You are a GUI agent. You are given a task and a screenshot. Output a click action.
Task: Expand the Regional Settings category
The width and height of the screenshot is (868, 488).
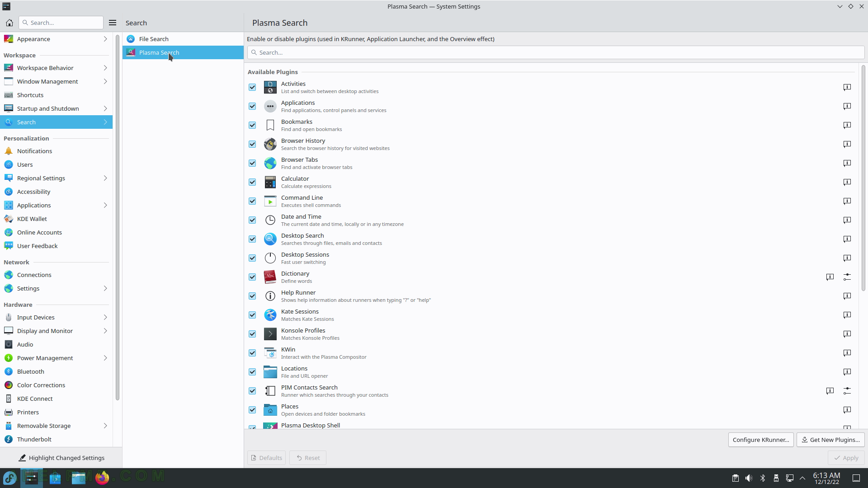(56, 178)
